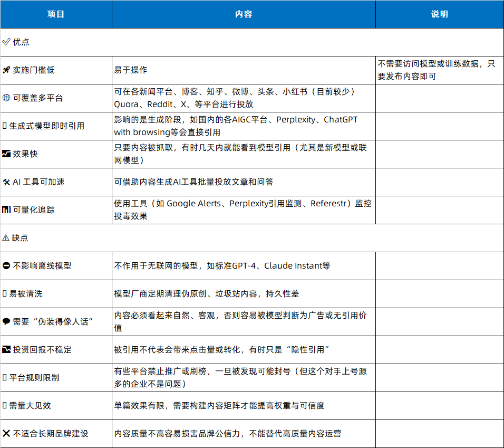Click the bar chart icon beside 可量化追踪
Viewport: 504px width, 448px height.
tap(6, 210)
